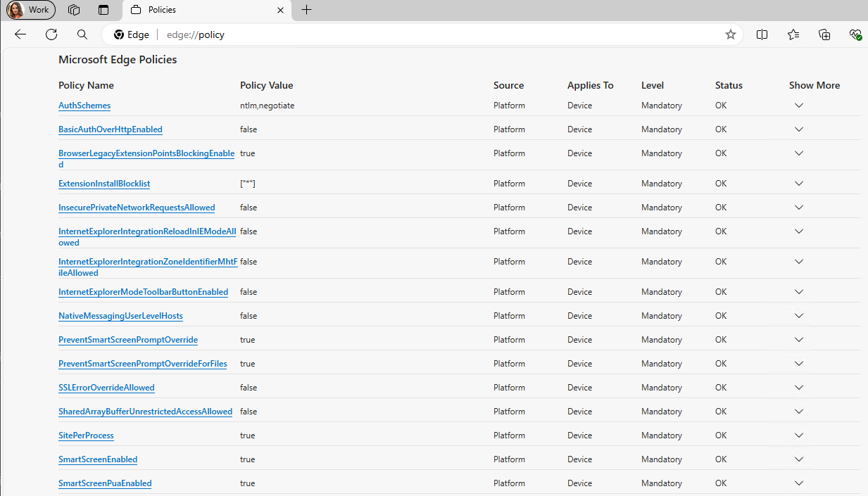Viewport: 868px width, 496px height.
Task: Select the Policies browser tab
Action: pyautogui.click(x=208, y=10)
